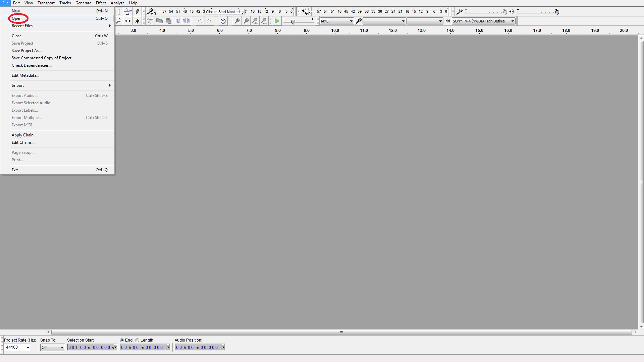
Task: Open the MME audio host dropdown
Action: click(x=337, y=21)
